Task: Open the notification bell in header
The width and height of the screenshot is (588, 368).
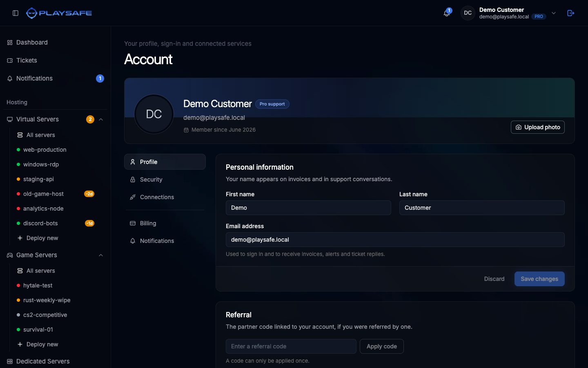Action: pyautogui.click(x=447, y=13)
